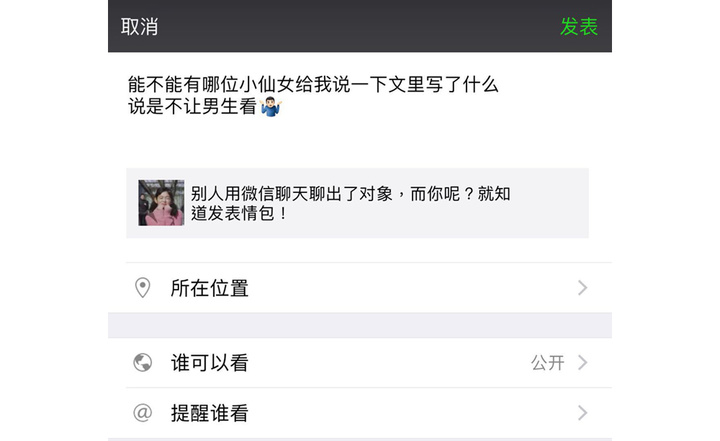Screen dimensions: 720x441
Task: Open the shared article thumbnail image
Action: [161, 203]
